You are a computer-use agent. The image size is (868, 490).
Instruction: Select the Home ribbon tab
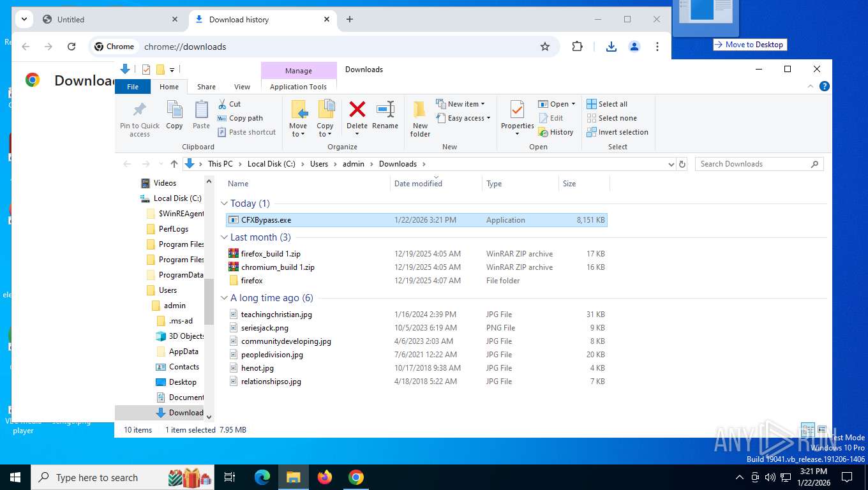[x=169, y=87]
